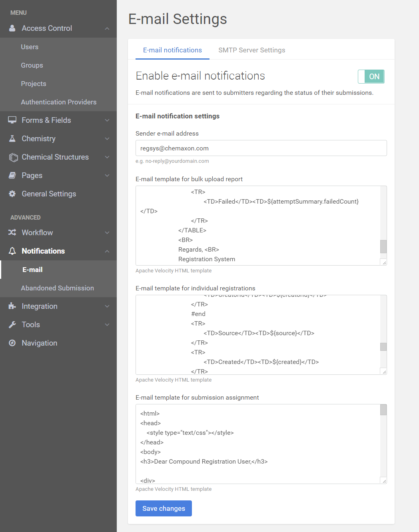Image resolution: width=419 pixels, height=532 pixels.
Task: Click the Integration puzzle piece icon
Action: (x=12, y=306)
